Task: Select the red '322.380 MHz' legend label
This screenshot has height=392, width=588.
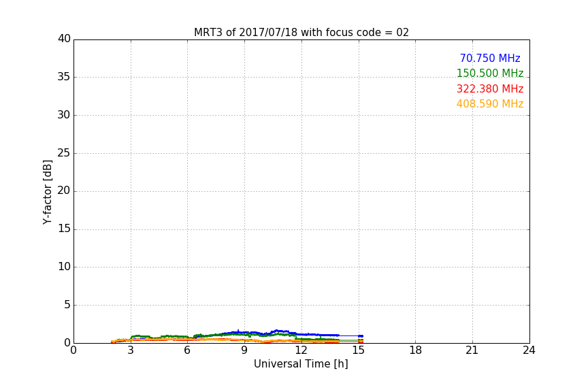Action: (x=490, y=89)
